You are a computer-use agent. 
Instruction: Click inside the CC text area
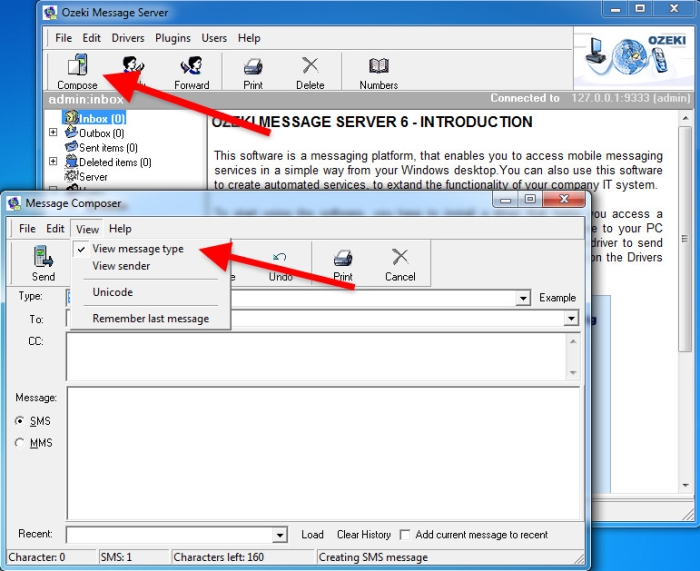[317, 357]
